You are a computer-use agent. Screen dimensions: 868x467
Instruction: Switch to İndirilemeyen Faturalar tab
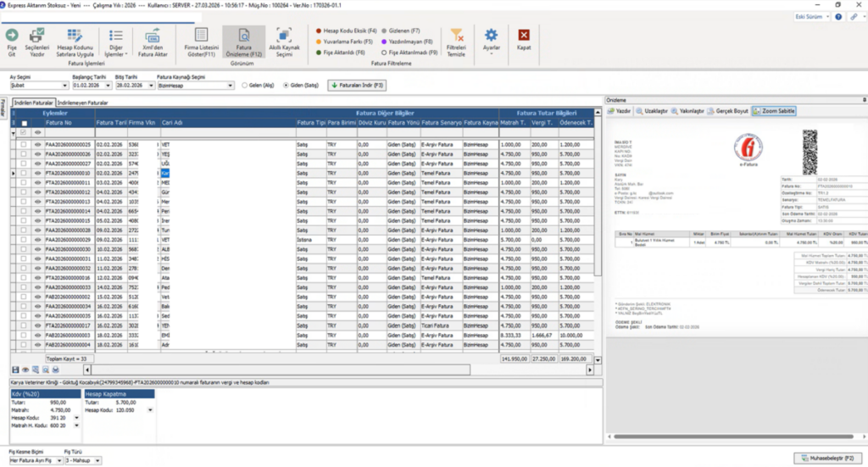pos(82,103)
